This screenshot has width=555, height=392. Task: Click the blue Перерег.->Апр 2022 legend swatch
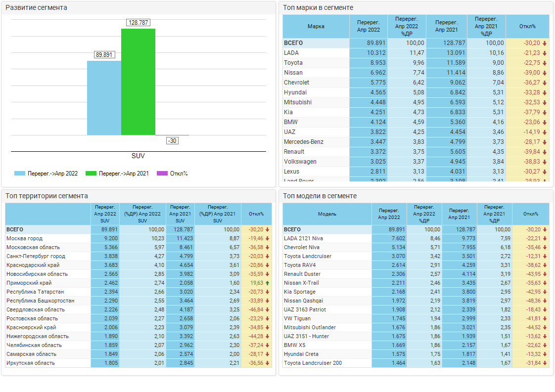click(x=20, y=174)
